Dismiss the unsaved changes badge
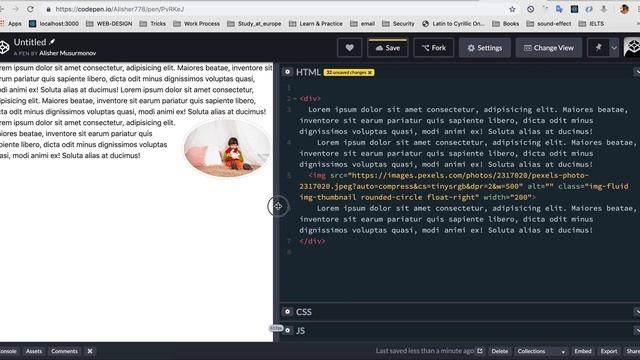The width and height of the screenshot is (640, 360). (x=370, y=72)
